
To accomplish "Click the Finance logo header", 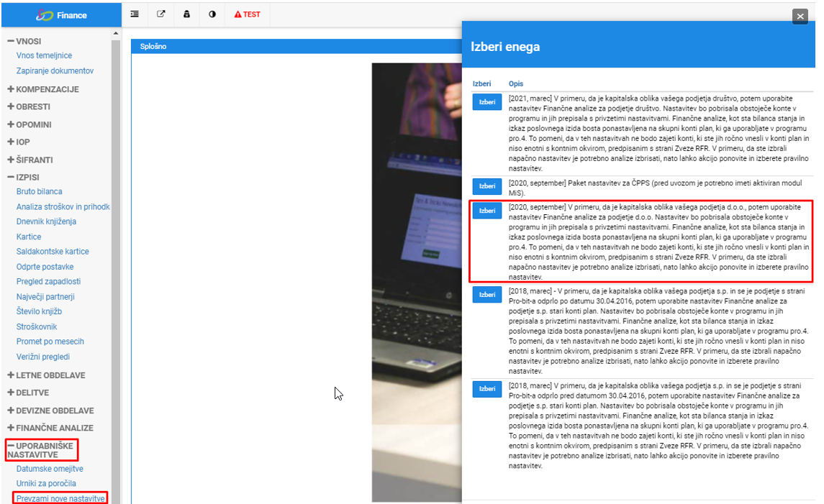I will click(61, 15).
